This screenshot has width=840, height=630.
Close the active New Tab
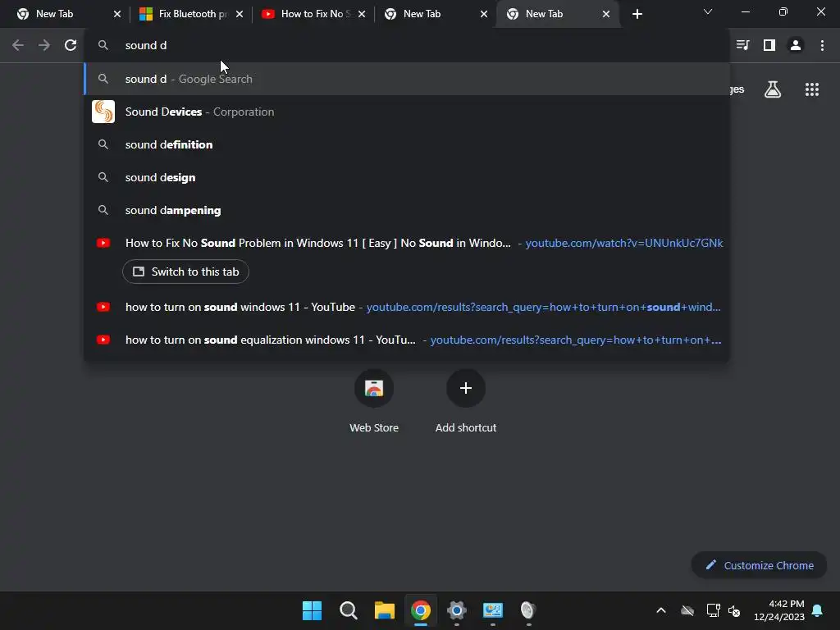pyautogui.click(x=606, y=14)
